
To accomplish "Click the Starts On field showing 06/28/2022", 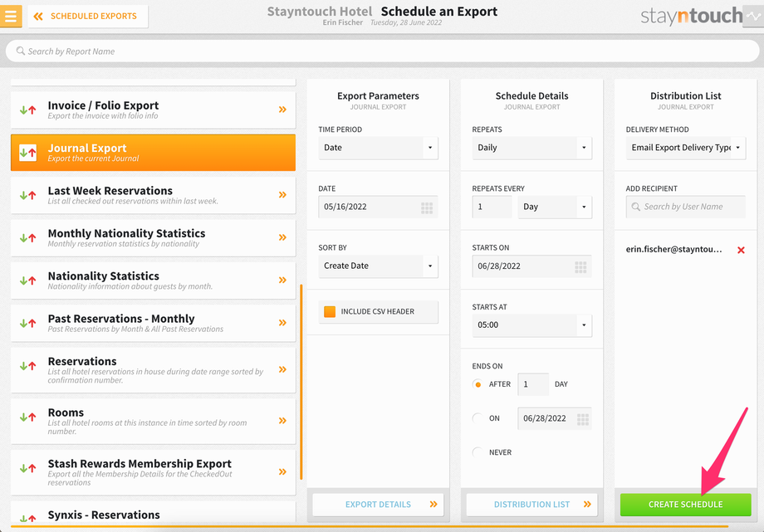I will coord(531,266).
